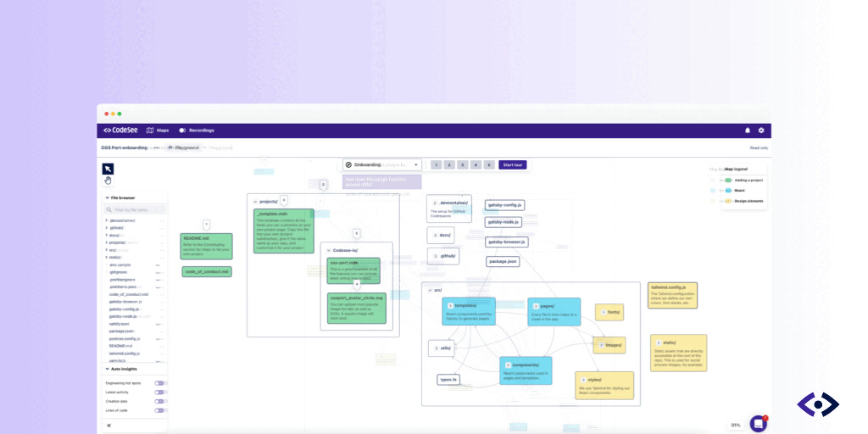Select the README.md map node

207,247
